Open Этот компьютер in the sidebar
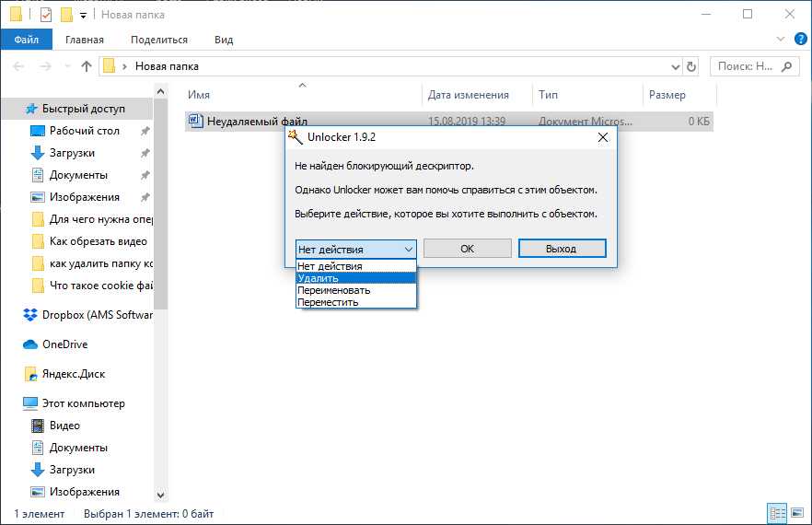812x525 pixels. [x=84, y=403]
